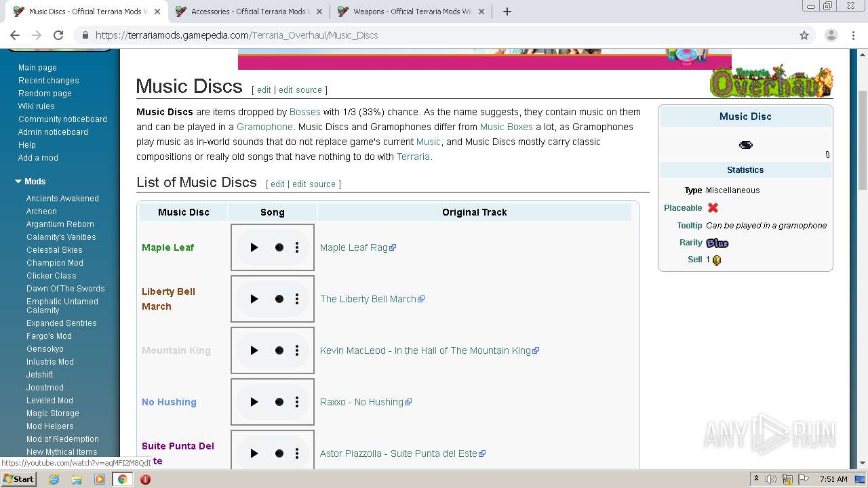Edit source of List of Music Discs section
This screenshot has height=488, width=868.
(x=314, y=184)
